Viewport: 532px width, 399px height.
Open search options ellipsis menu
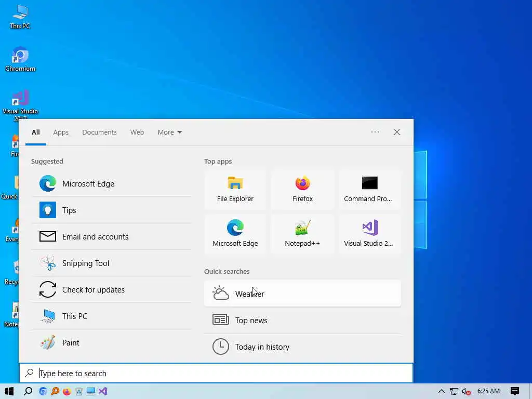pyautogui.click(x=375, y=132)
